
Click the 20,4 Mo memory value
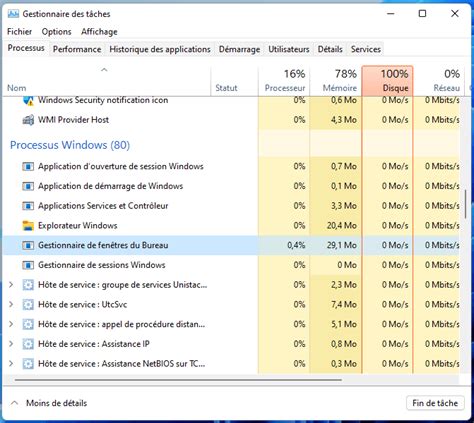[x=342, y=226]
